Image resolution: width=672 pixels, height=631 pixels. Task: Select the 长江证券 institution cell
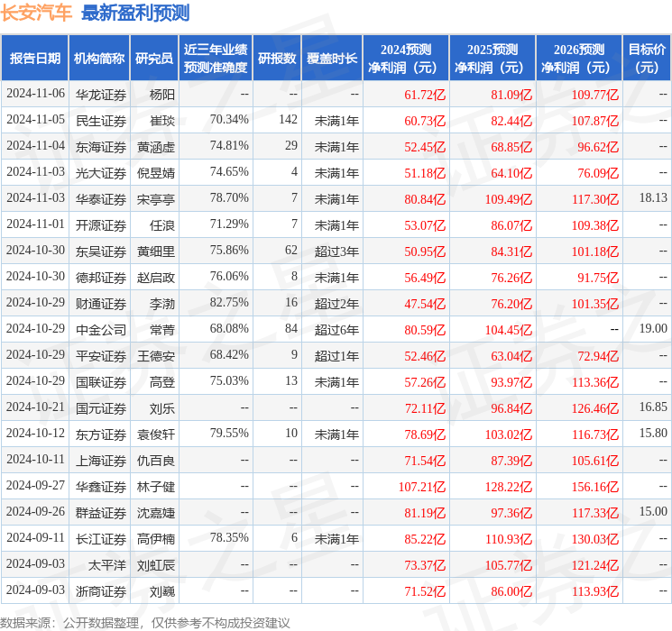click(101, 539)
